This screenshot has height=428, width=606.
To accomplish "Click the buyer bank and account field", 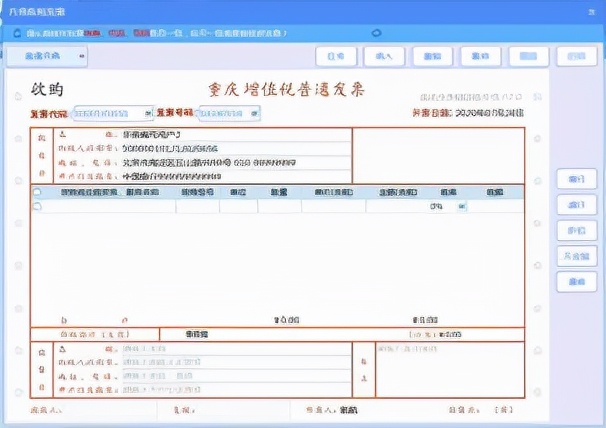I will [237, 176].
